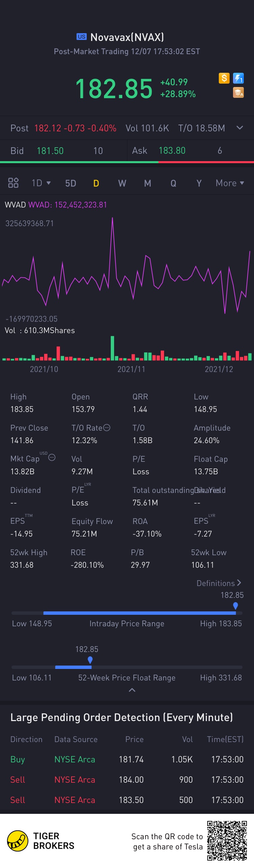The height and width of the screenshot is (868, 254).
Task: Tap the QRR value 1.44
Action: [x=140, y=409]
